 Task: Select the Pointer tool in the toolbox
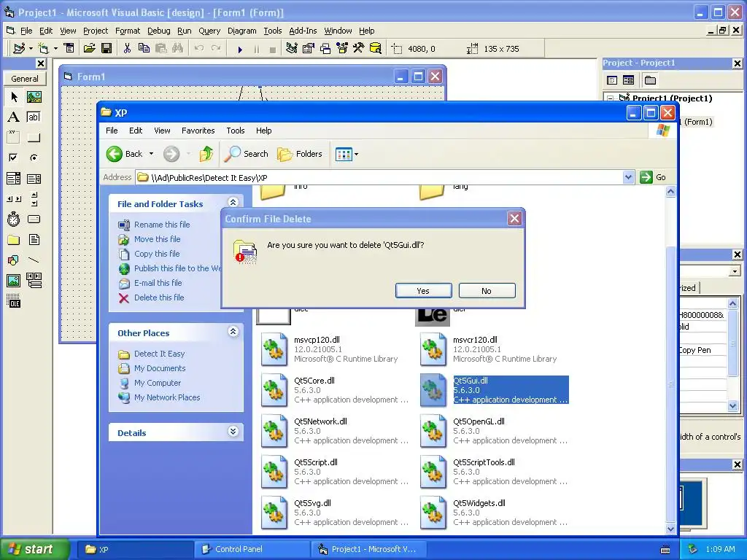pyautogui.click(x=14, y=97)
